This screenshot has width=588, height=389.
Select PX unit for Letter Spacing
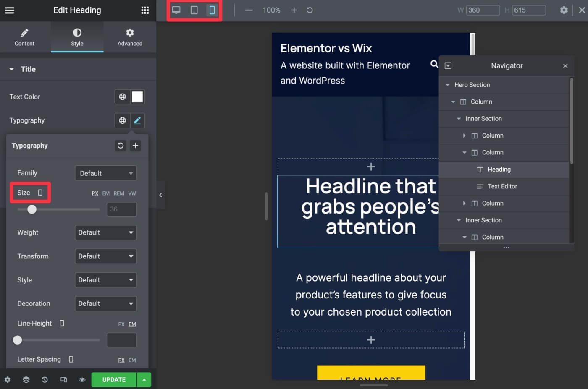(x=121, y=360)
